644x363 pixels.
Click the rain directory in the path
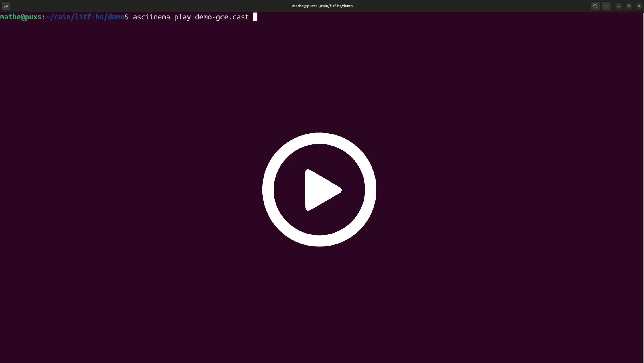coord(62,17)
